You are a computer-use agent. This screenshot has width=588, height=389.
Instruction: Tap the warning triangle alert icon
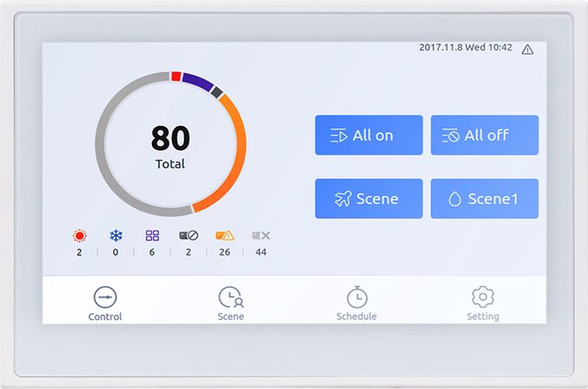pyautogui.click(x=527, y=50)
